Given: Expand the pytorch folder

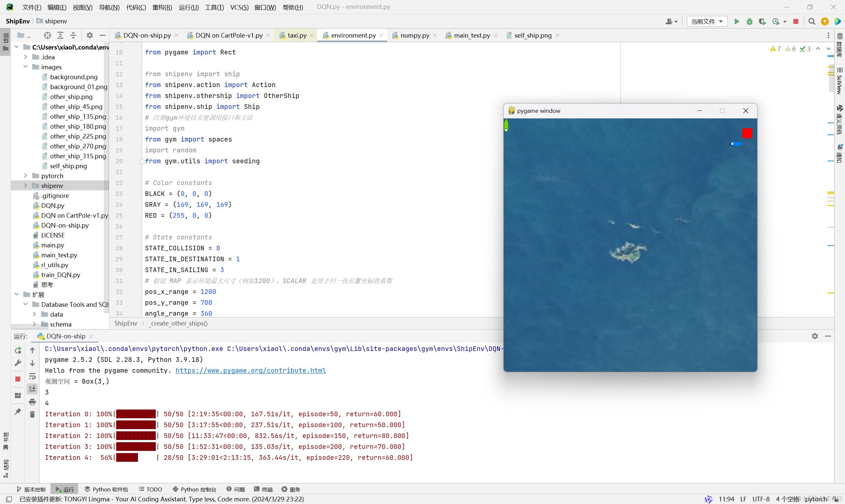Looking at the screenshot, I should [25, 175].
